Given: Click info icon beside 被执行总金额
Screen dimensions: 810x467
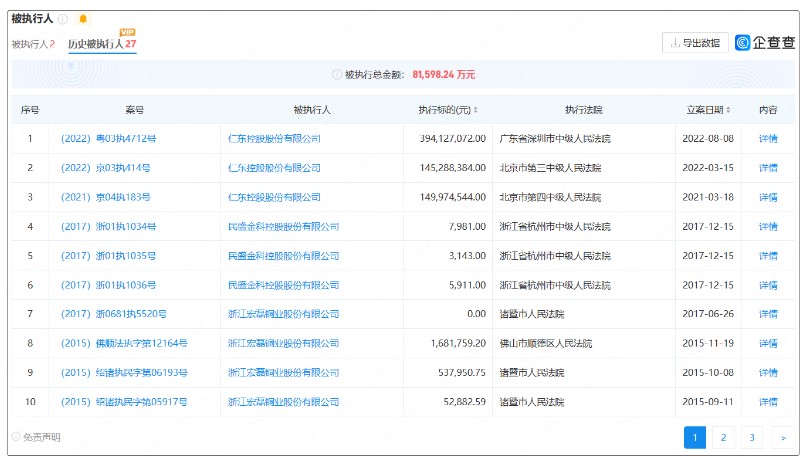Looking at the screenshot, I should click(336, 74).
